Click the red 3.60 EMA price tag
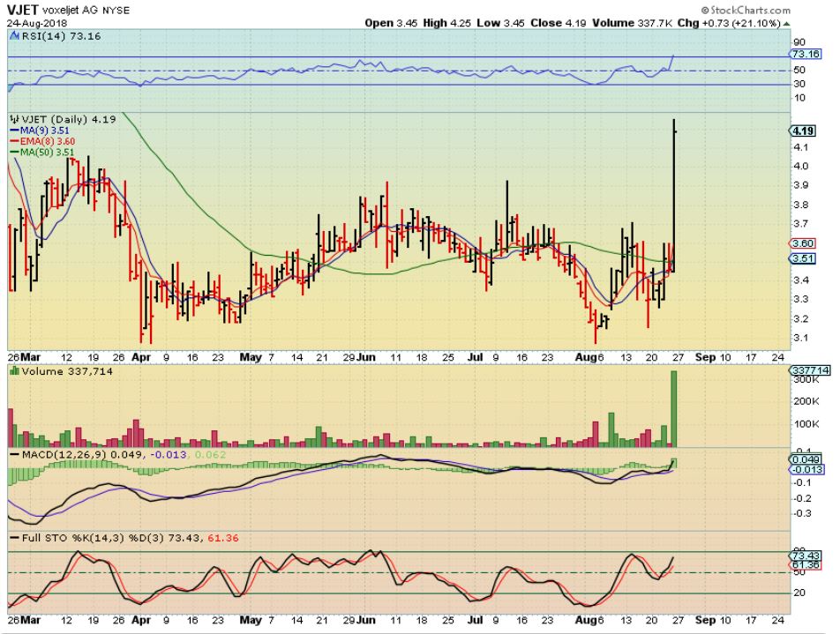This screenshot has height=634, width=840. [x=803, y=242]
